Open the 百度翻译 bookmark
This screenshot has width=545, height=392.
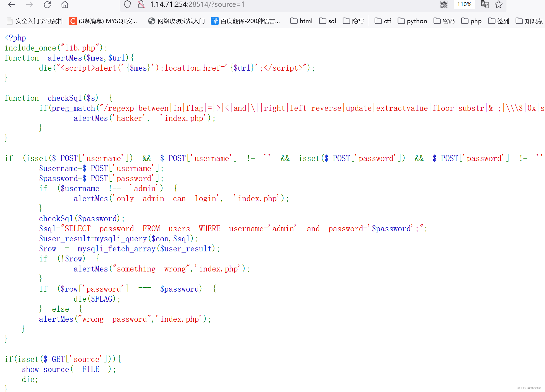(245, 21)
